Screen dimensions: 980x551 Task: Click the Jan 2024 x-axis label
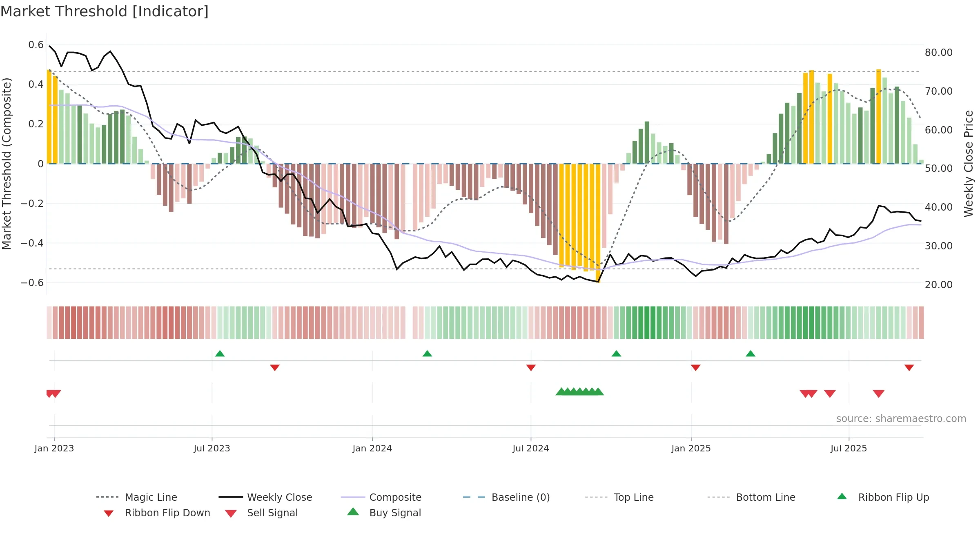coord(372,449)
